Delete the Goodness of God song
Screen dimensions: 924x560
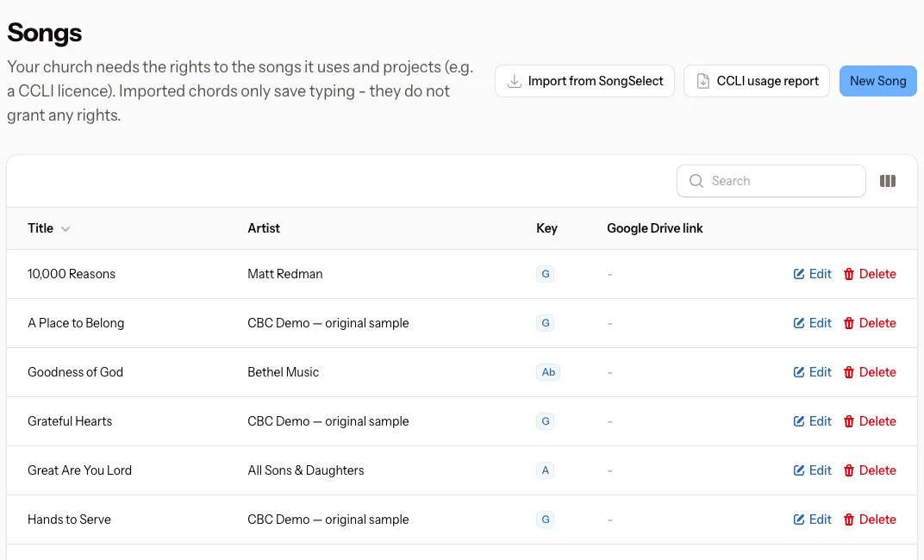click(x=870, y=372)
